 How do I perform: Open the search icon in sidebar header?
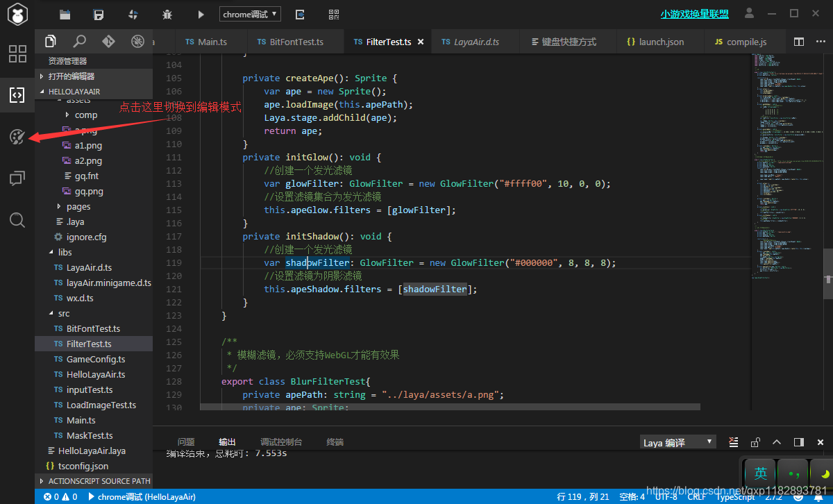pyautogui.click(x=80, y=41)
